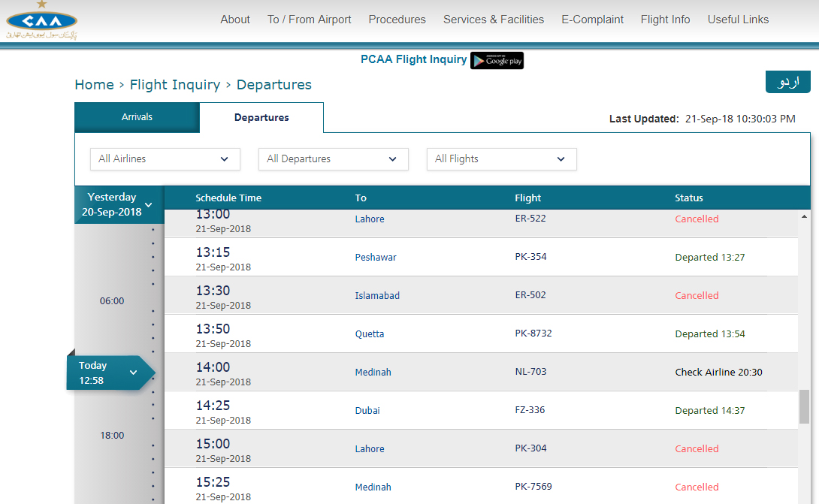819x504 pixels.
Task: Click the 15:00 schedule time
Action: pyautogui.click(x=213, y=444)
